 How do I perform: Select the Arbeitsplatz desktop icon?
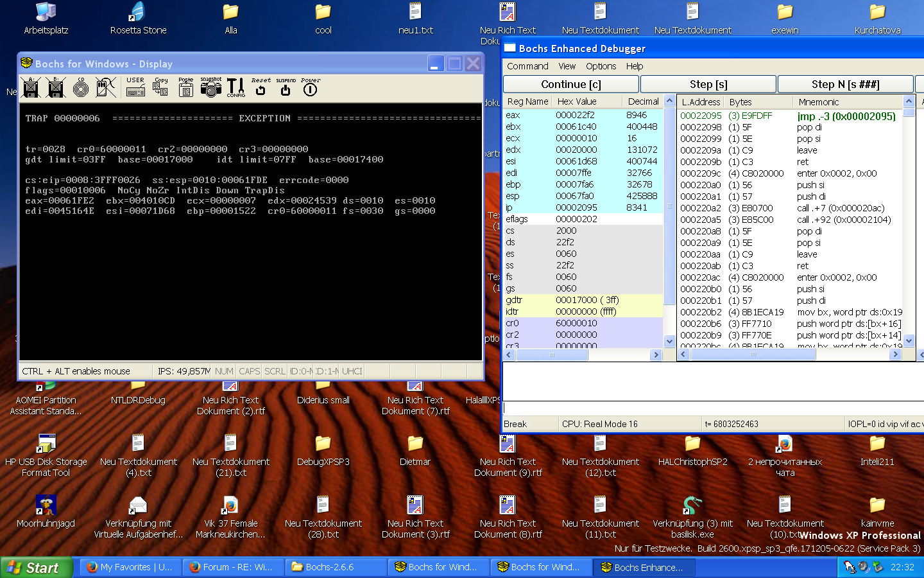pos(46,19)
